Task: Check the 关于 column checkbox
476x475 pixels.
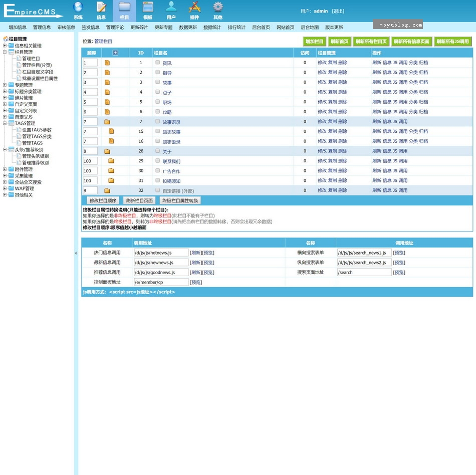Action: 157,150
